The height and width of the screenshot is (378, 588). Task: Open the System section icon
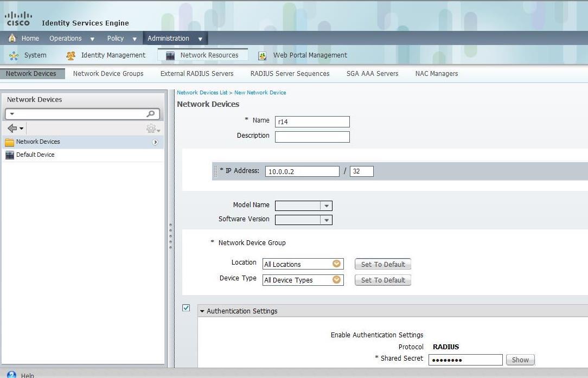coord(14,55)
